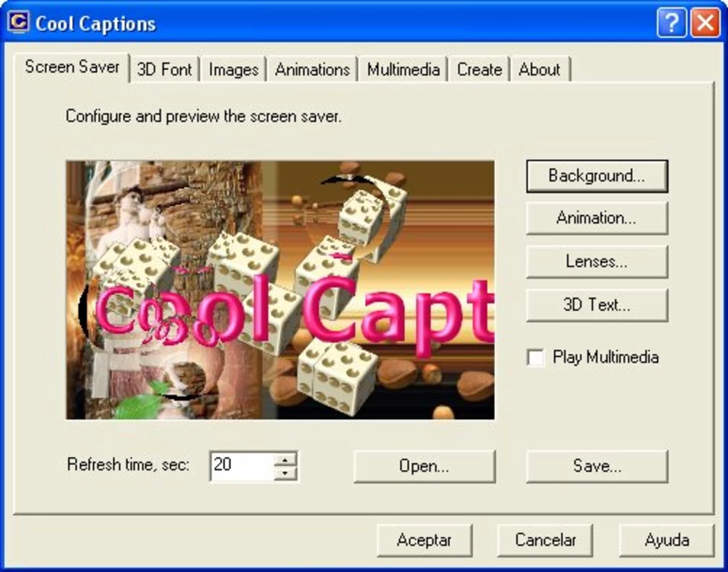Click the Background... button
The height and width of the screenshot is (572, 728).
pos(597,176)
